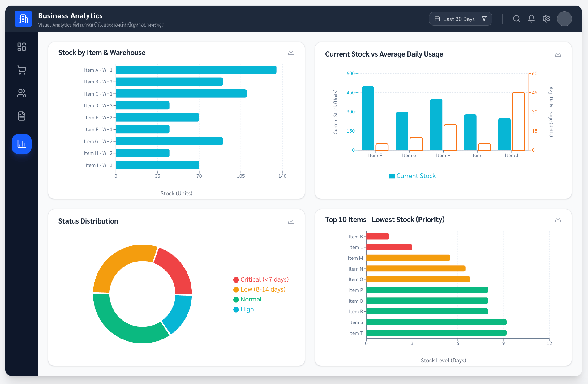Open search using the magnifier icon

[x=517, y=19]
